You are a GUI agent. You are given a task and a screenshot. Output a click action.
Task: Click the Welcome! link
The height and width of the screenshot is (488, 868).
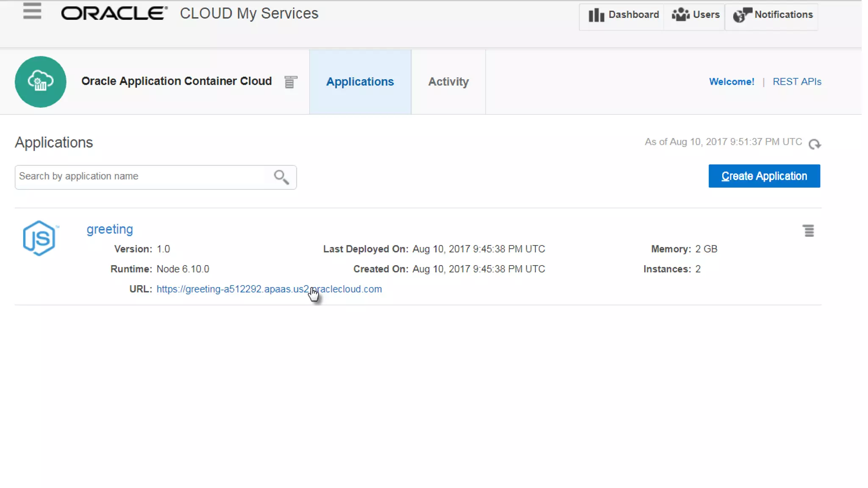[732, 82]
